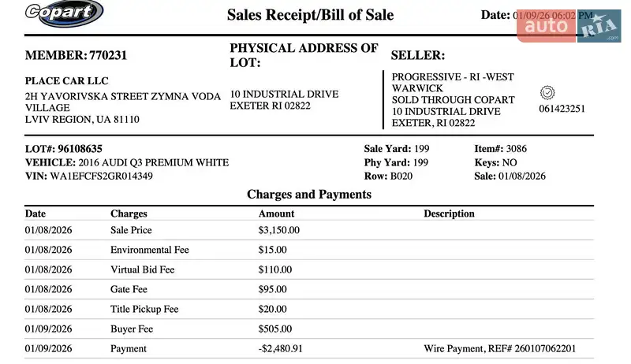Select the Sale Price amount $3,150.00
The image size is (631, 364).
pos(279,230)
